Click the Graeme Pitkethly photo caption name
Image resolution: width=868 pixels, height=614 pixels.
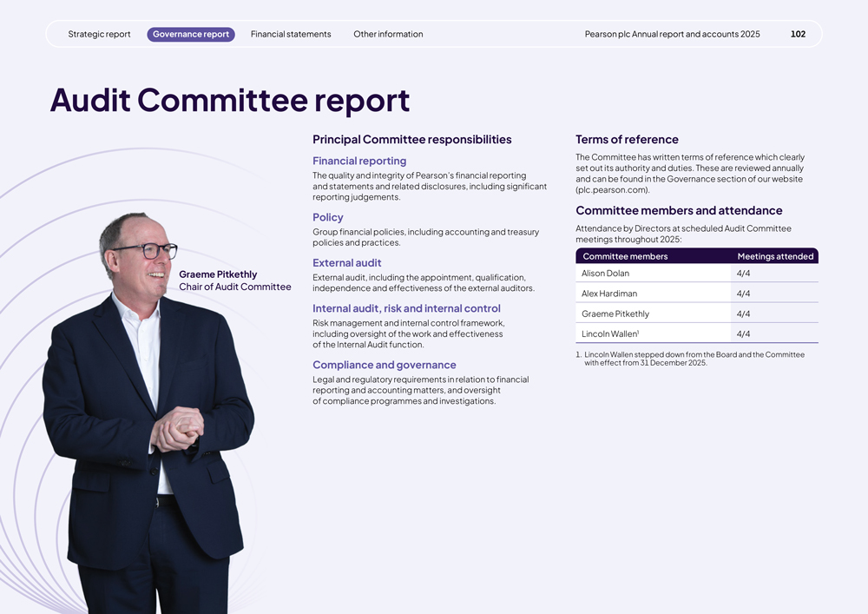(218, 274)
